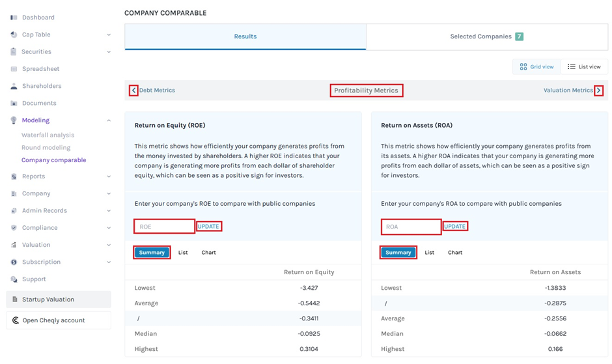Click the grid view squares icon
612x364 pixels.
point(523,67)
